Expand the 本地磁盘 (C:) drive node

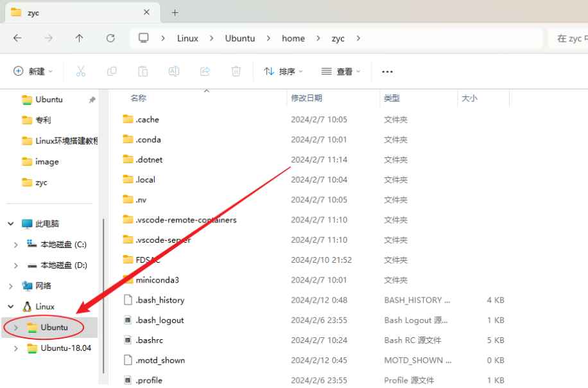pyautogui.click(x=15, y=244)
